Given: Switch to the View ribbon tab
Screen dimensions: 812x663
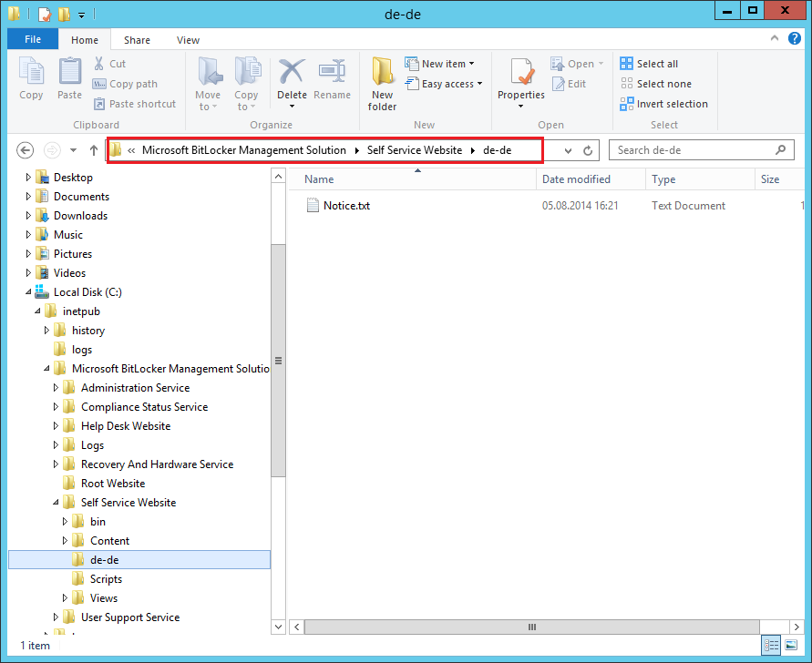Looking at the screenshot, I should click(188, 40).
